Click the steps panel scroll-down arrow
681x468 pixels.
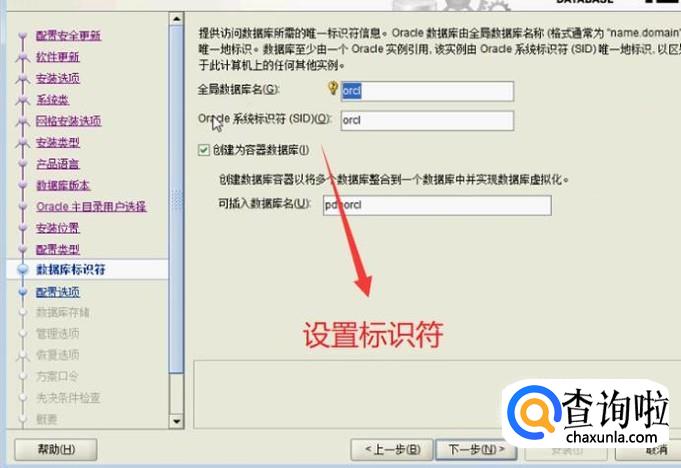[176, 421]
